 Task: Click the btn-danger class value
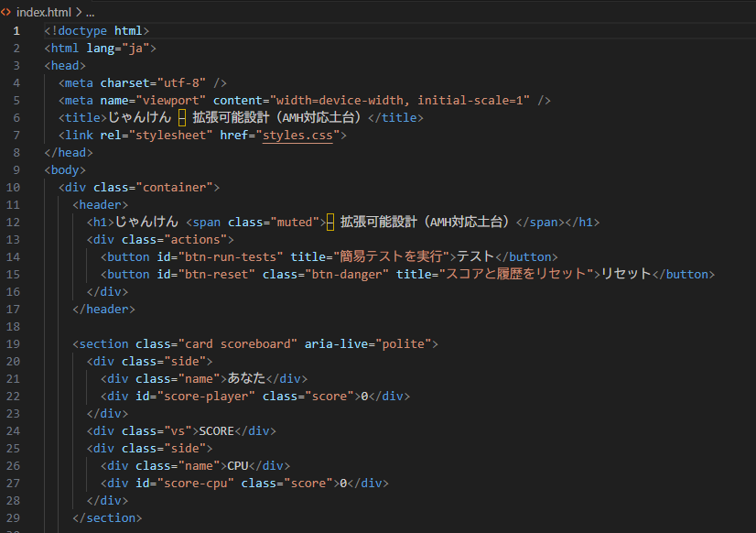click(x=347, y=274)
